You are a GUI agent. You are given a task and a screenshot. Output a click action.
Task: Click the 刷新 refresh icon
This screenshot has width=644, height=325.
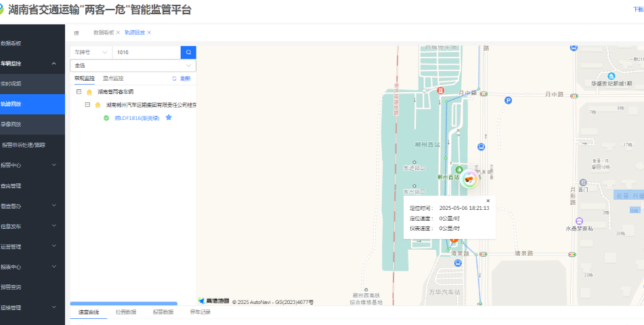pos(174,79)
